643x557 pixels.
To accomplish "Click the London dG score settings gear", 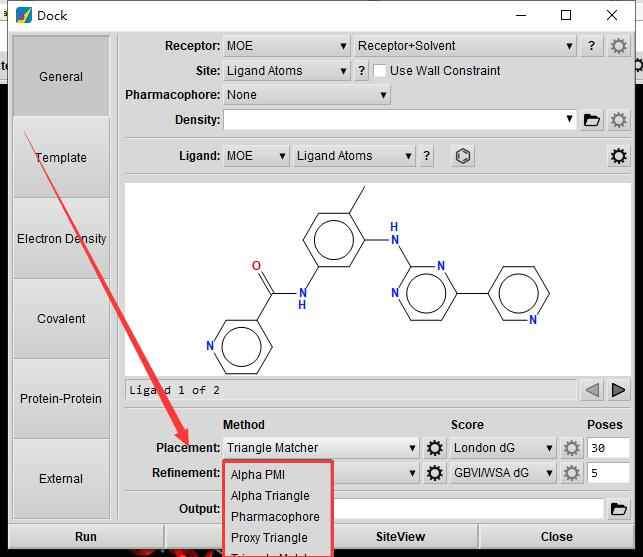I will click(x=572, y=449).
